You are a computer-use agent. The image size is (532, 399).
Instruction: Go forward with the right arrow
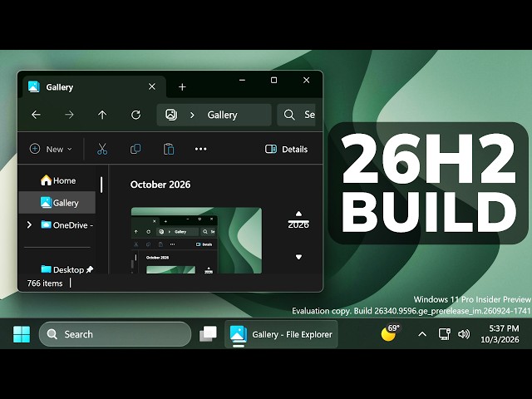pyautogui.click(x=69, y=115)
